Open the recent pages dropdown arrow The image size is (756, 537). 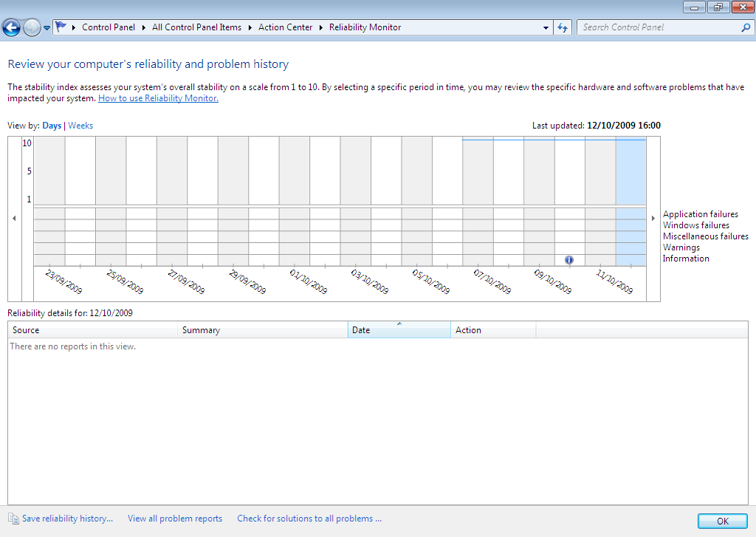click(x=47, y=28)
